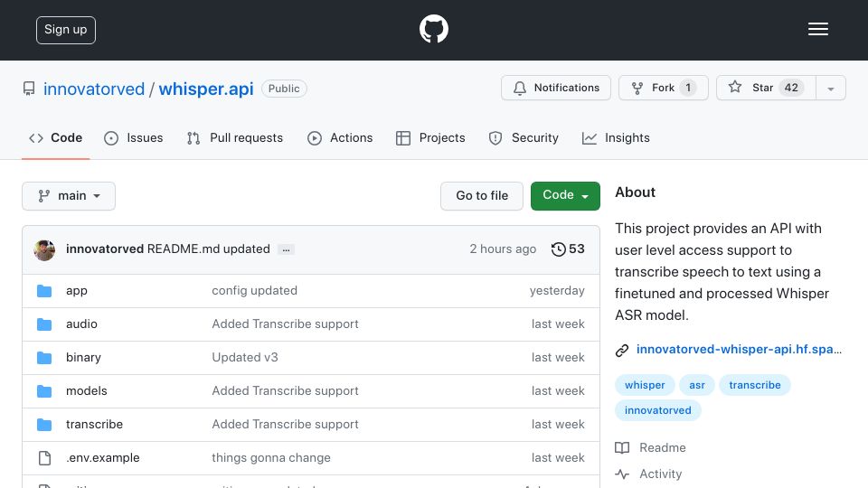Select the transcribe topic tag
Screen dimensions: 868x488
coord(754,385)
